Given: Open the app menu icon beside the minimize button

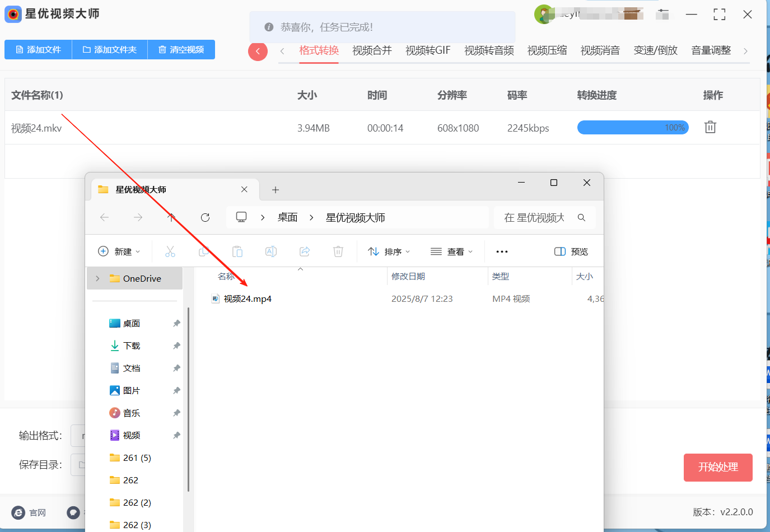Looking at the screenshot, I should (x=662, y=14).
